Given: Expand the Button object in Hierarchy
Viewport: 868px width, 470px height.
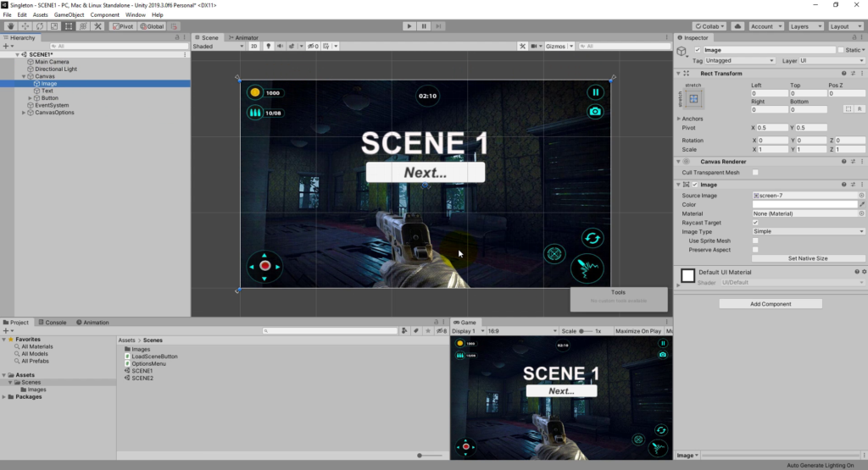Looking at the screenshot, I should point(30,98).
